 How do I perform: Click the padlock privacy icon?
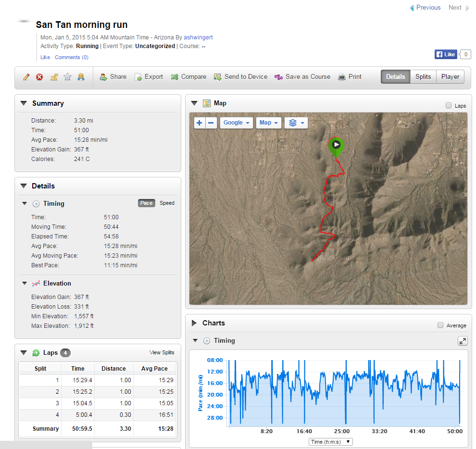pyautogui.click(x=54, y=77)
